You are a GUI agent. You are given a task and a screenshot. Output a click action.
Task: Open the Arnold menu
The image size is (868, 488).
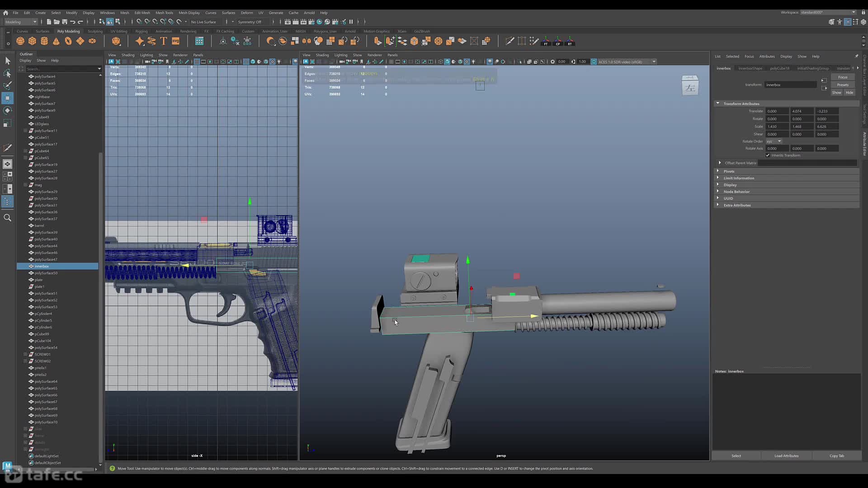pos(309,13)
